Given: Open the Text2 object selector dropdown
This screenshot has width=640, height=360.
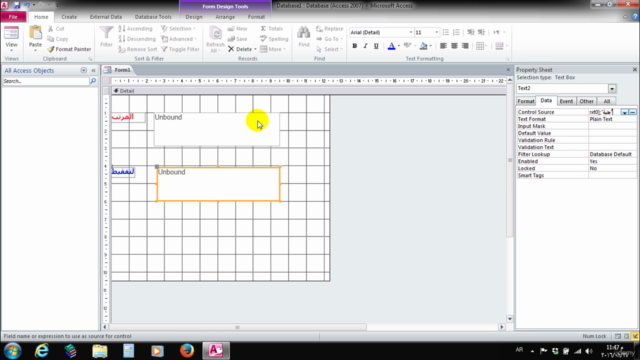Looking at the screenshot, I should (612, 89).
